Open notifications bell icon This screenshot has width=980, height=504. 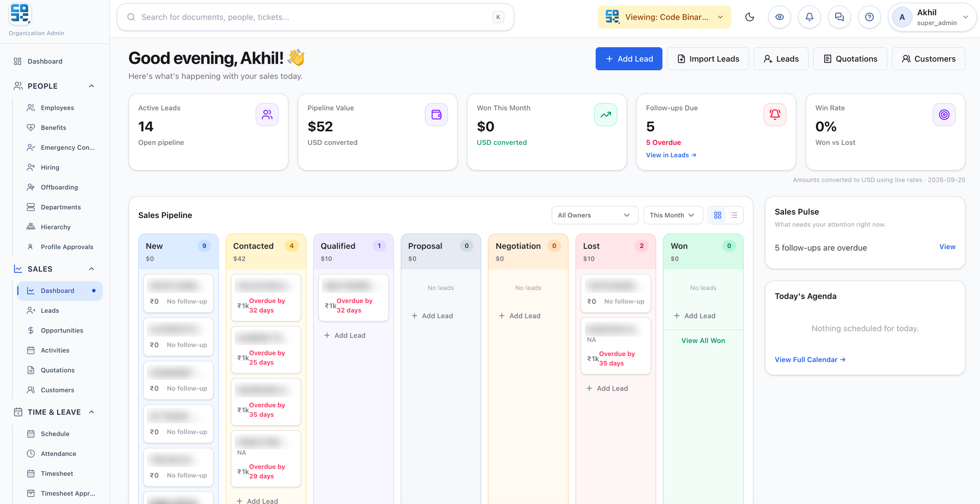[x=810, y=17]
